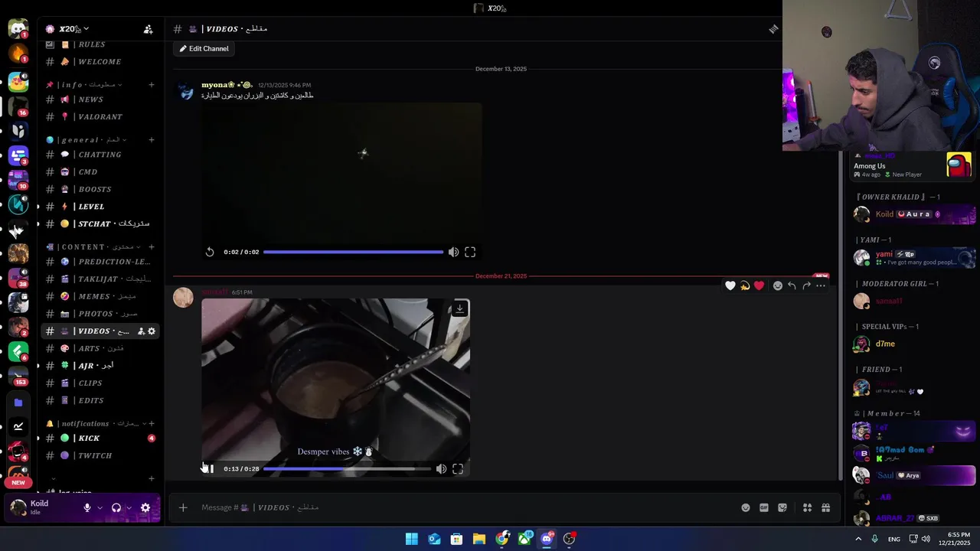Viewport: 980px width, 551px height.
Task: Go to the KICK channel
Action: click(x=100, y=439)
